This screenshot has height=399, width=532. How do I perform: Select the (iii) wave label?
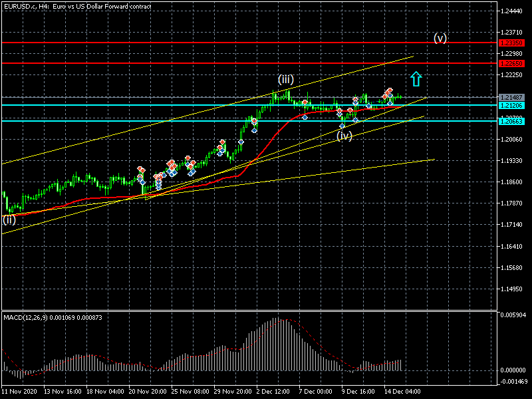[286, 80]
